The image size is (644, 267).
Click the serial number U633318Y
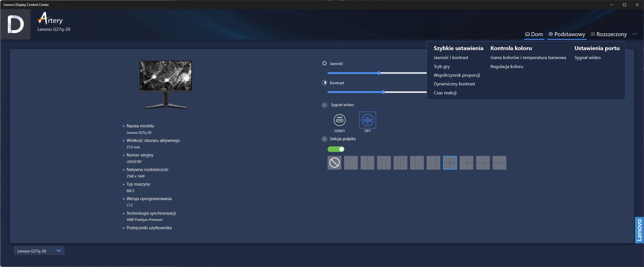pyautogui.click(x=134, y=161)
